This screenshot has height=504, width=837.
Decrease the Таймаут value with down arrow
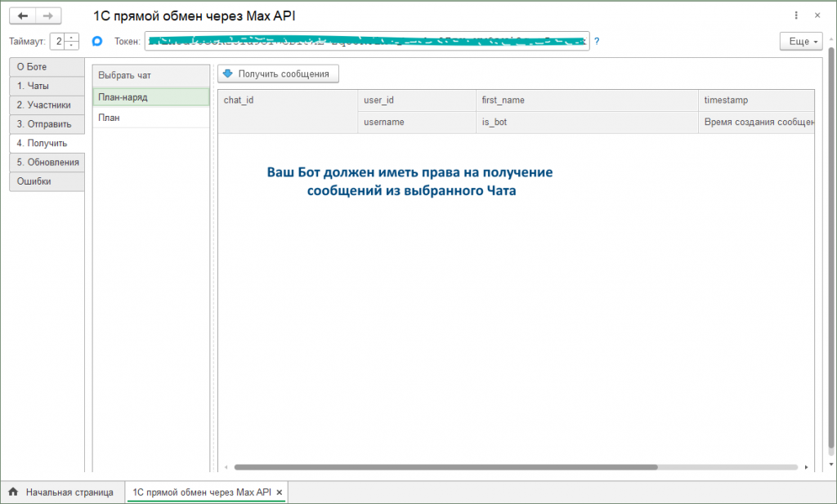point(72,45)
